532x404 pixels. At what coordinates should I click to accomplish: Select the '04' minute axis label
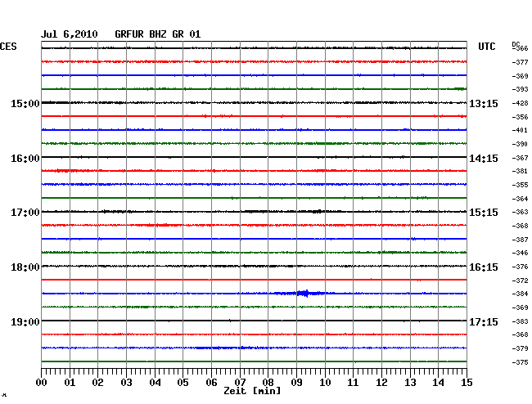(x=155, y=383)
